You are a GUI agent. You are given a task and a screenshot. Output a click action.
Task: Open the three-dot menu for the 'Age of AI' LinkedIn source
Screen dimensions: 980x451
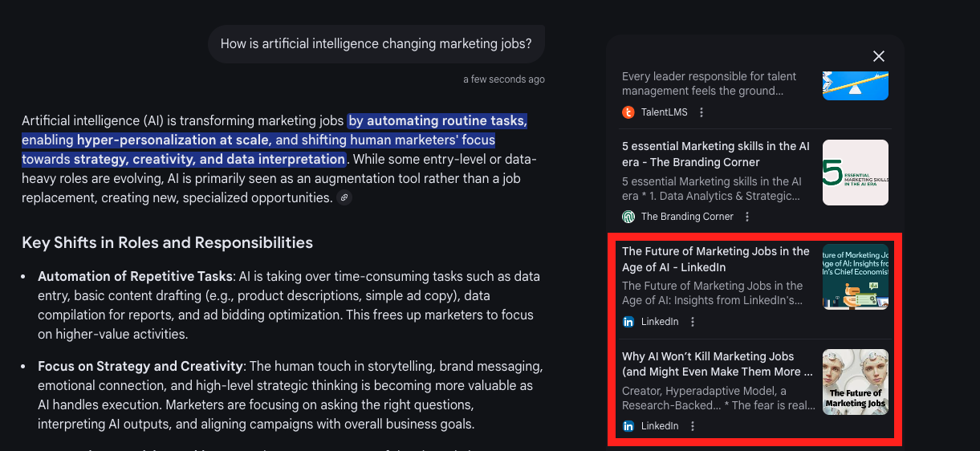tap(693, 322)
